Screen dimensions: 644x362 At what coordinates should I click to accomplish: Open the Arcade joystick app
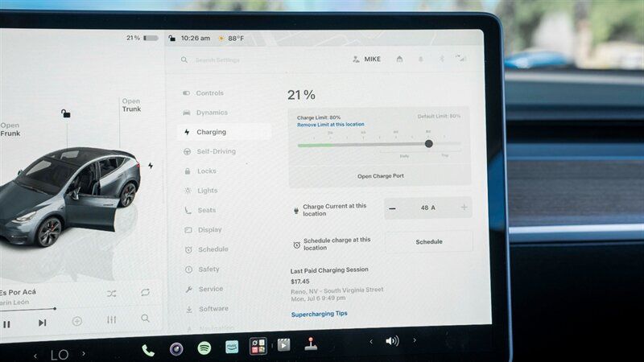(x=311, y=344)
